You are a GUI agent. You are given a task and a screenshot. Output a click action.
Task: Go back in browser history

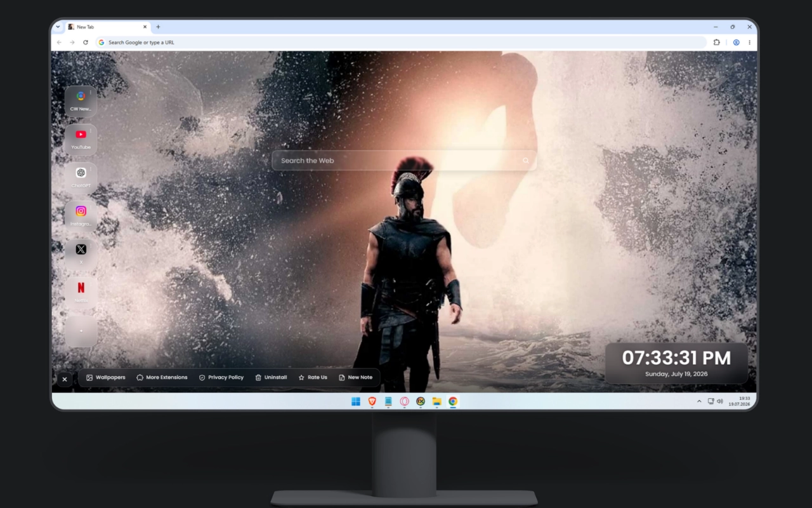[59, 43]
